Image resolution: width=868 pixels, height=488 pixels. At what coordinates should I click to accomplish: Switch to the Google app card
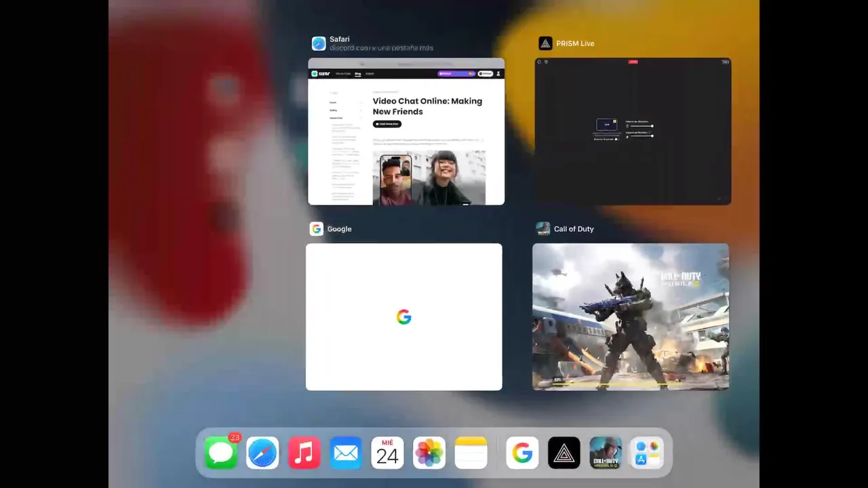(404, 317)
